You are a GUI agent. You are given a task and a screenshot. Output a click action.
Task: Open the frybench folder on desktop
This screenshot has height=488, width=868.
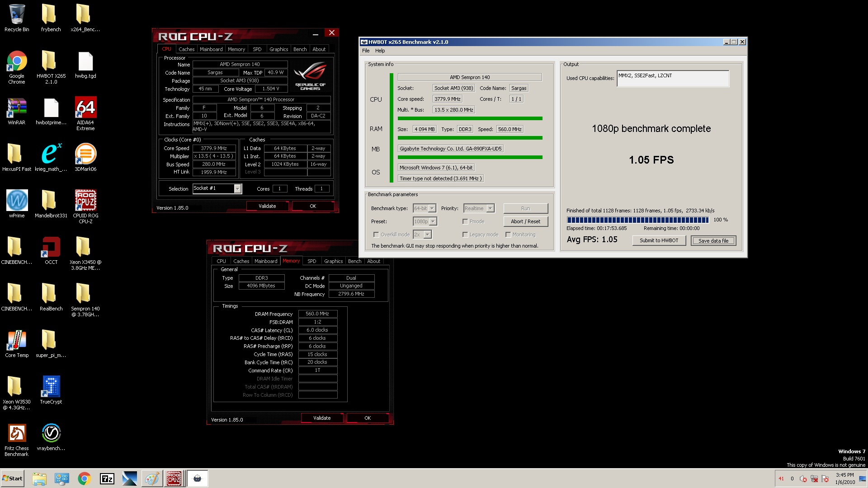(51, 18)
